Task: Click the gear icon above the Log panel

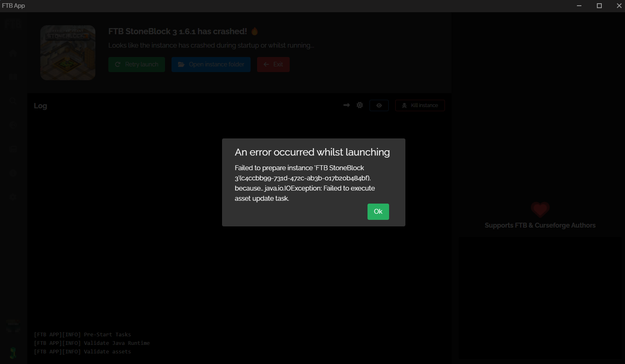Action: pyautogui.click(x=359, y=105)
